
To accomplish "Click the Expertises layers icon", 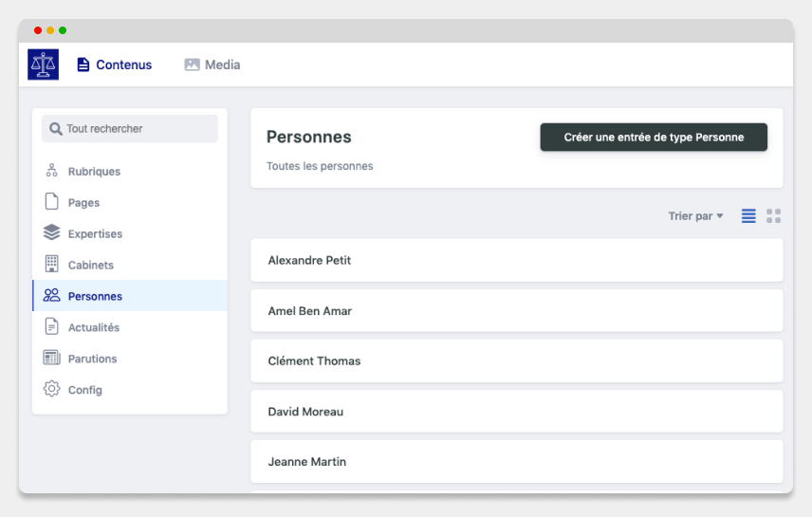I will point(52,232).
